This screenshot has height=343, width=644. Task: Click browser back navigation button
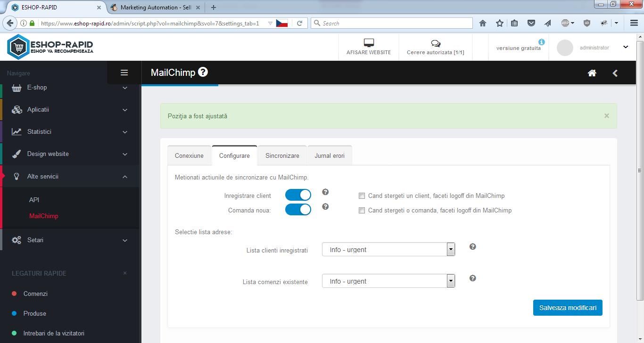9,23
